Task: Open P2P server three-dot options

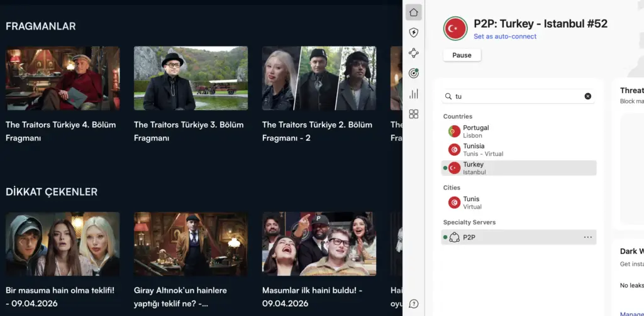Action: 587,237
